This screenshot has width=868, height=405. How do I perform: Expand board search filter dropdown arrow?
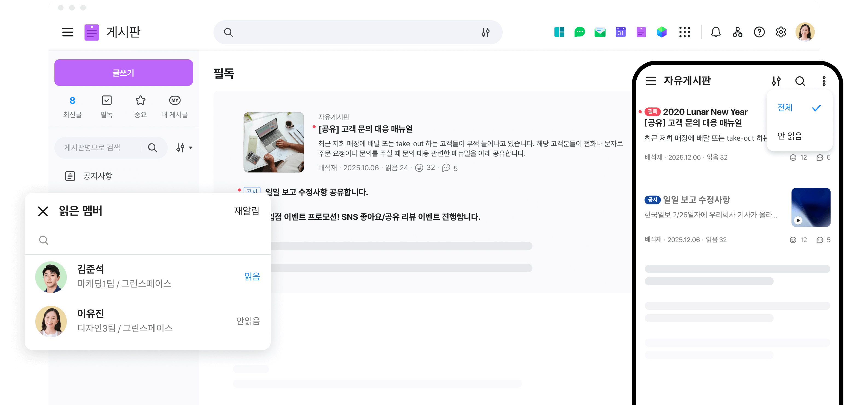pos(190,148)
